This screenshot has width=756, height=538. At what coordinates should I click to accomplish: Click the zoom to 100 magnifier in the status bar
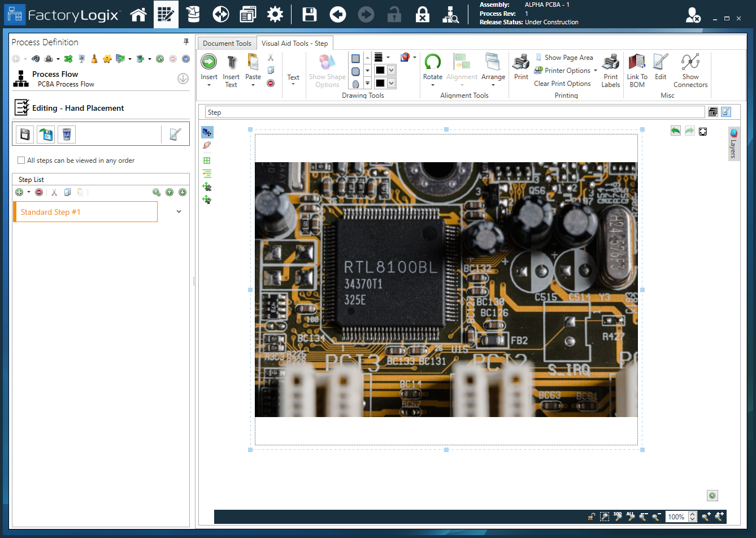[x=618, y=517]
